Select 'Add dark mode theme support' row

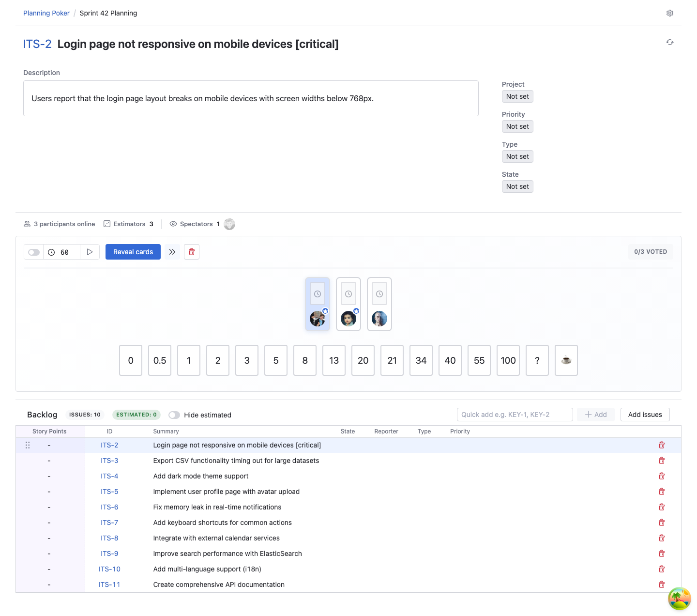[x=348, y=476]
